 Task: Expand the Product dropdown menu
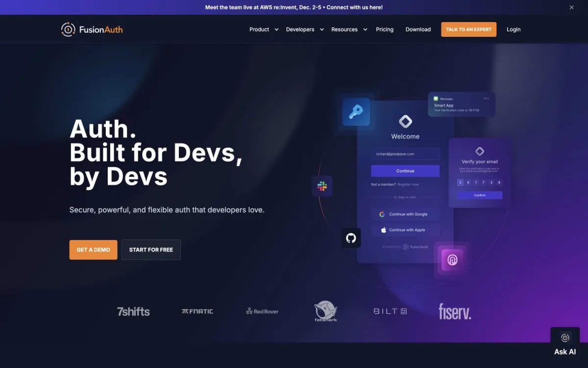[x=264, y=29]
